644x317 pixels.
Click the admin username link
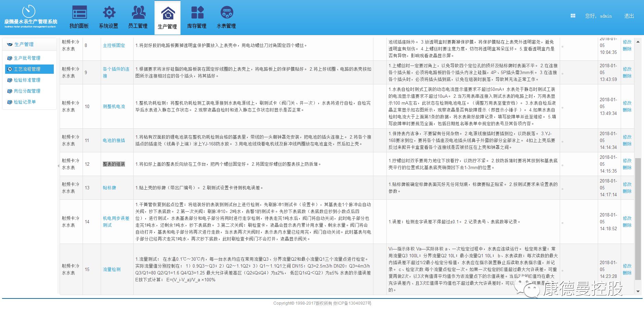(606, 16)
